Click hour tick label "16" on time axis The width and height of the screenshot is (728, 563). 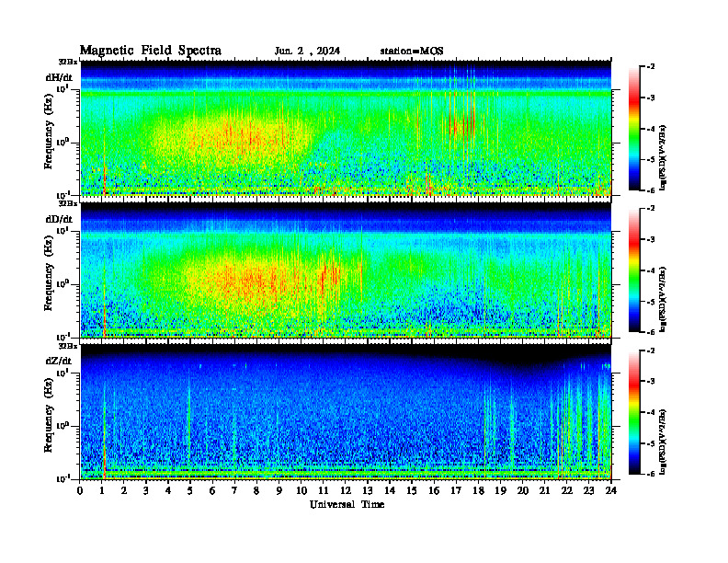(434, 491)
